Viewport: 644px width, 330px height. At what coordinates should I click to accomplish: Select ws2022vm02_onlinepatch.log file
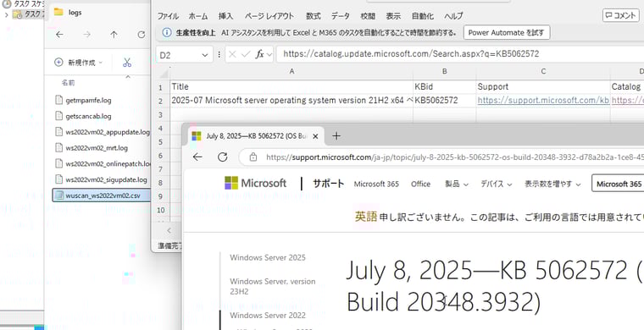(102, 163)
